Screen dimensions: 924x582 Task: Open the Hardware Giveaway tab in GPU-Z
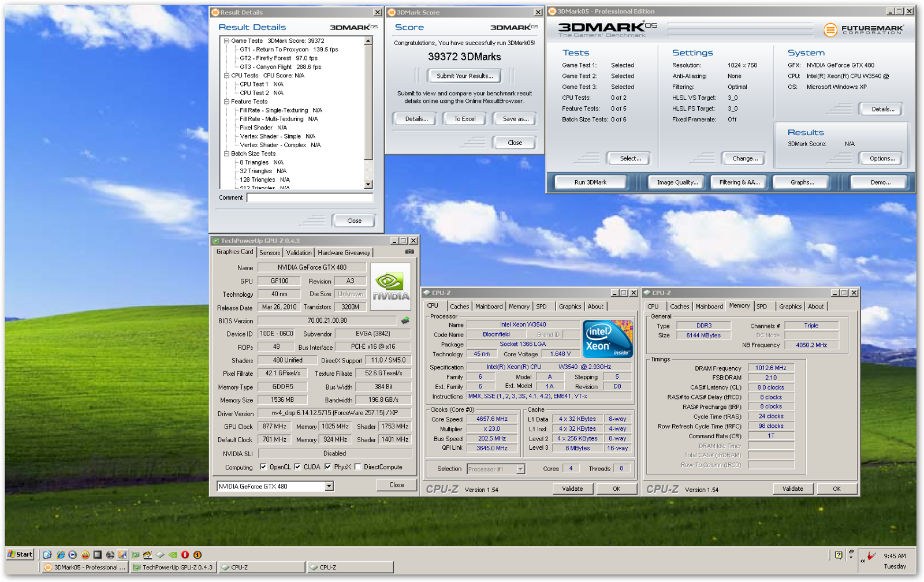click(x=344, y=253)
